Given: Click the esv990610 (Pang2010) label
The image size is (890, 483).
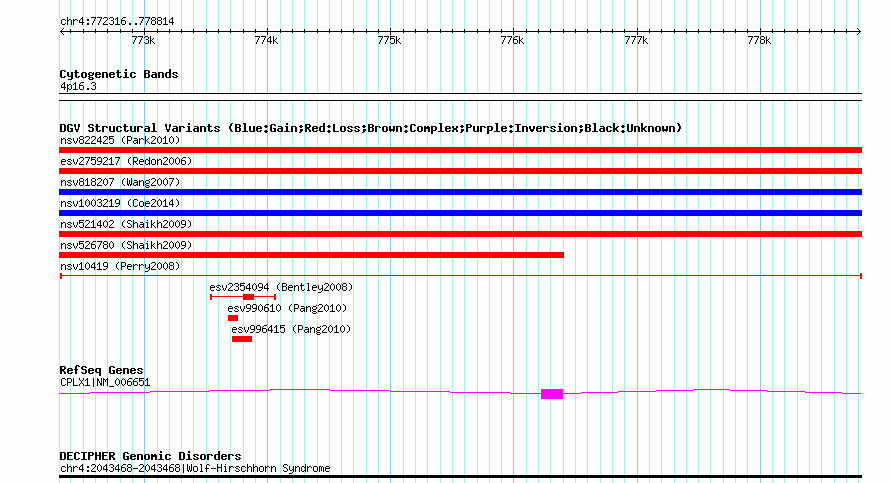Looking at the screenshot, I should [x=287, y=308].
